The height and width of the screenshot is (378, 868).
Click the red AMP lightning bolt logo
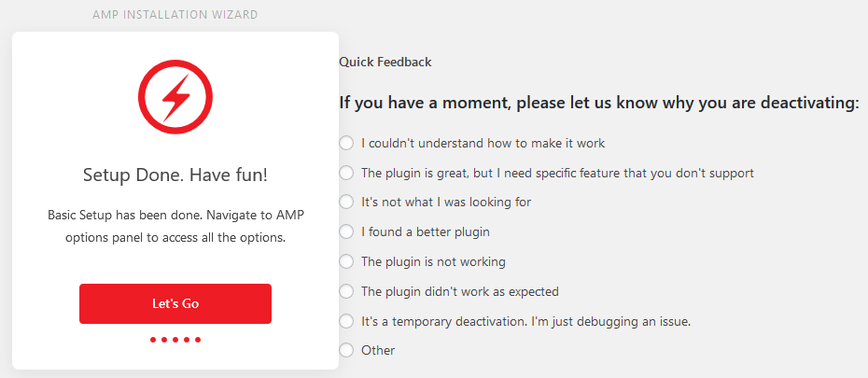(x=175, y=97)
